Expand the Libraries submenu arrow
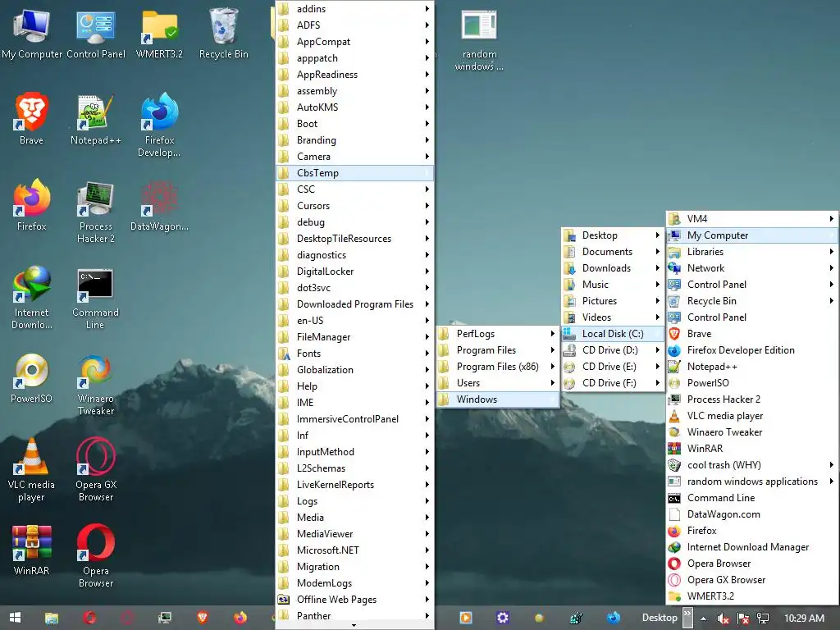Screen dimensions: 840x630 pyautogui.click(x=831, y=251)
